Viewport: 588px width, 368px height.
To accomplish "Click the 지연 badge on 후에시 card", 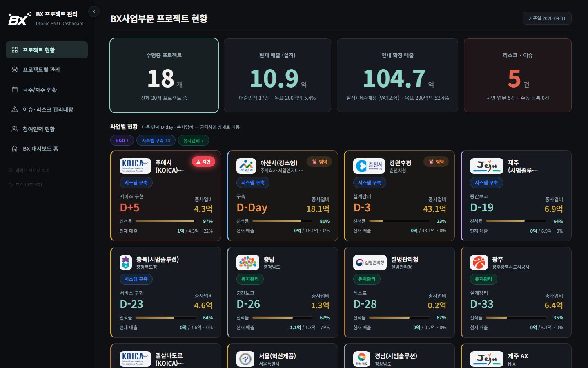I will click(x=203, y=162).
